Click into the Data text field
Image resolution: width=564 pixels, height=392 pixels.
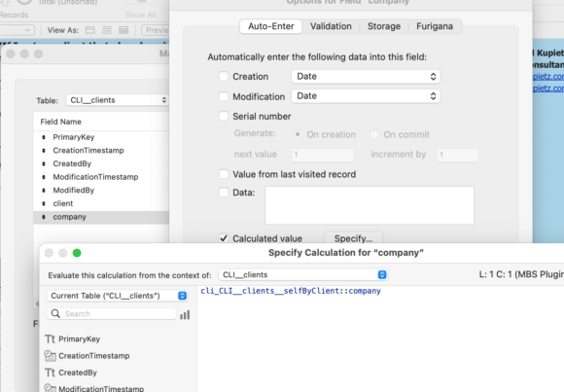(x=370, y=205)
